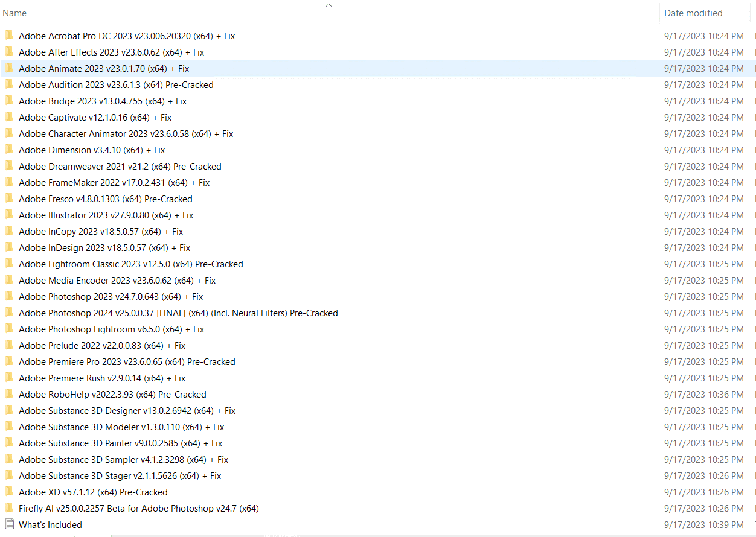Click the folder icon for Adobe Premiere Pro 2023
The height and width of the screenshot is (537, 756).
pyautogui.click(x=9, y=361)
